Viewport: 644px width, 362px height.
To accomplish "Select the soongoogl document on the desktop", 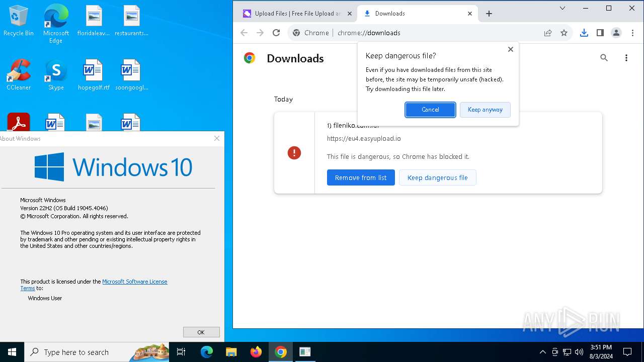I will coord(131,75).
